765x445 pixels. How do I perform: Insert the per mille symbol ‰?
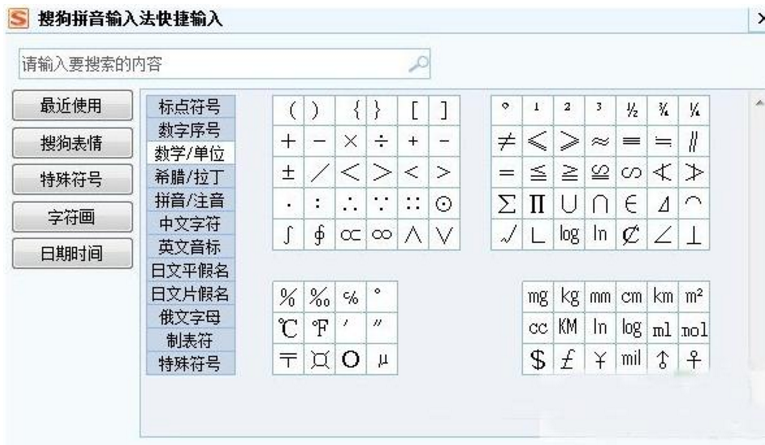(x=320, y=297)
